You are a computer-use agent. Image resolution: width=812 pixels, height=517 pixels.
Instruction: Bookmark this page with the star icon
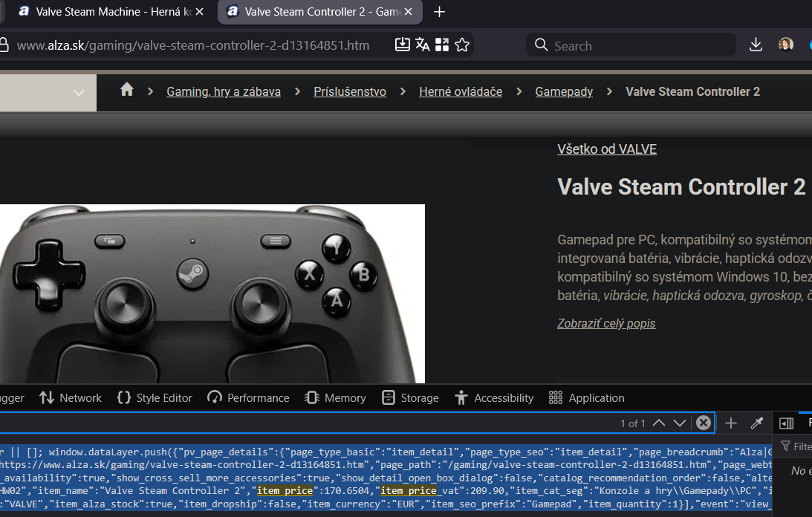coord(462,45)
